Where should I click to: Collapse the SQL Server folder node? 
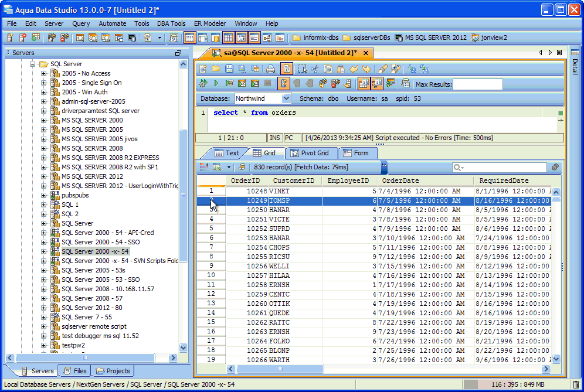point(32,64)
